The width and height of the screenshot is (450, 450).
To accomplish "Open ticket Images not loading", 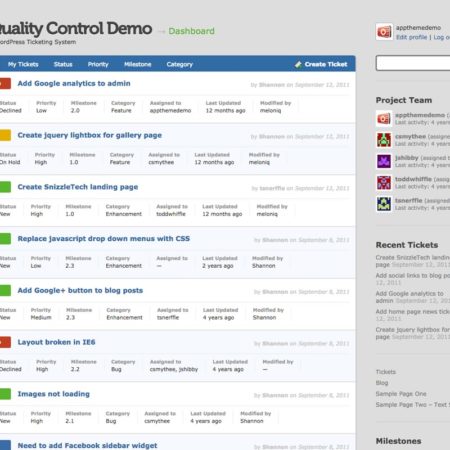I will pos(54,394).
